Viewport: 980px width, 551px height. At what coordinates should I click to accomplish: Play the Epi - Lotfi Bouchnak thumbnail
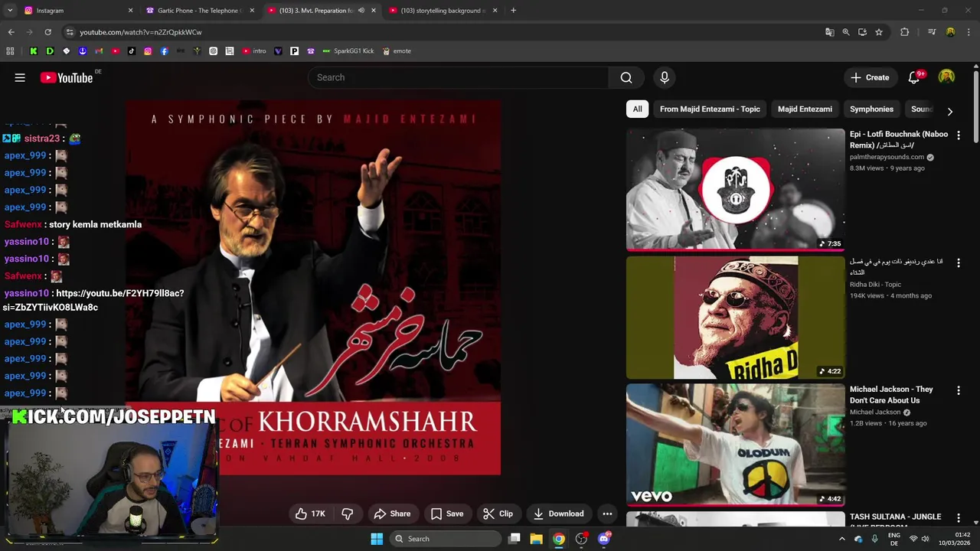[736, 190]
